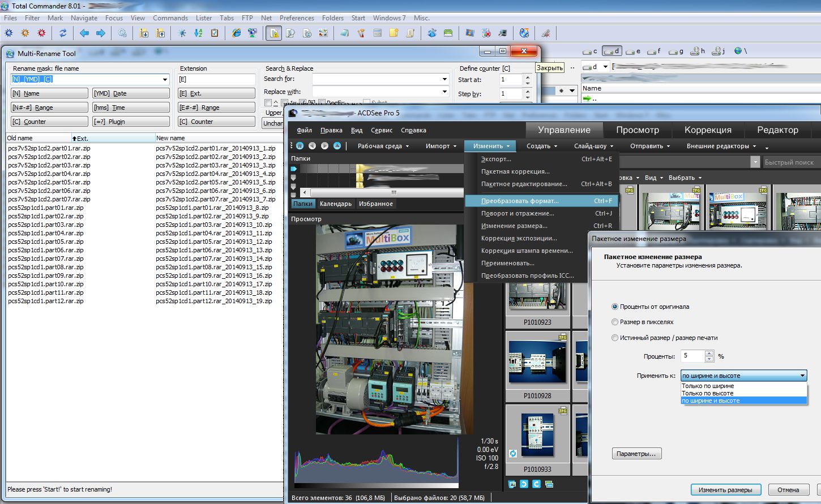Open the 'Replace with' dropdown in Multi-Rename Tool
821x504 pixels.
(x=444, y=92)
